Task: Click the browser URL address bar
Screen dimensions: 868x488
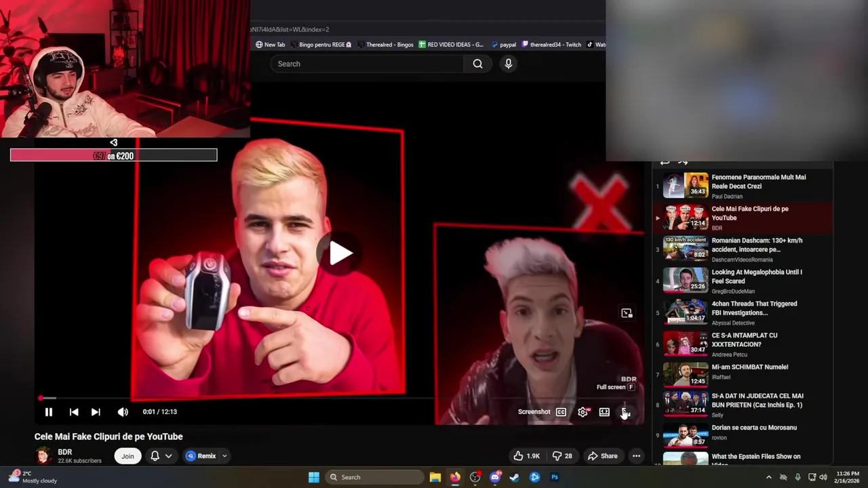Action: [x=427, y=29]
